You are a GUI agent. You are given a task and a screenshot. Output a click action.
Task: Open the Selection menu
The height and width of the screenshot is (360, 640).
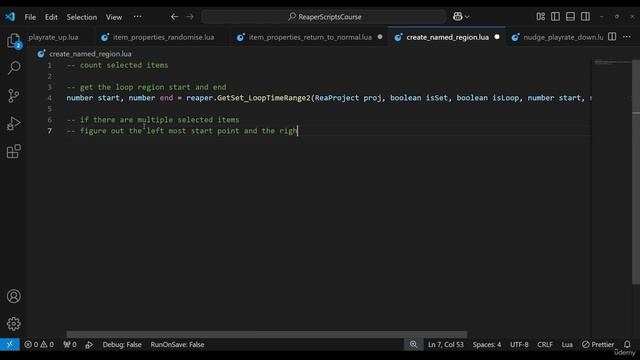coord(82,17)
